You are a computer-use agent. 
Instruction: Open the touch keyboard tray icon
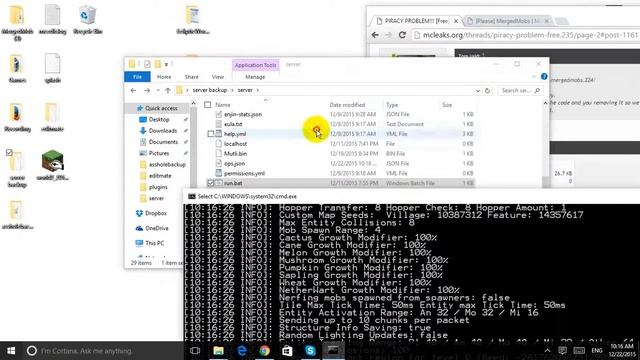[x=579, y=351]
